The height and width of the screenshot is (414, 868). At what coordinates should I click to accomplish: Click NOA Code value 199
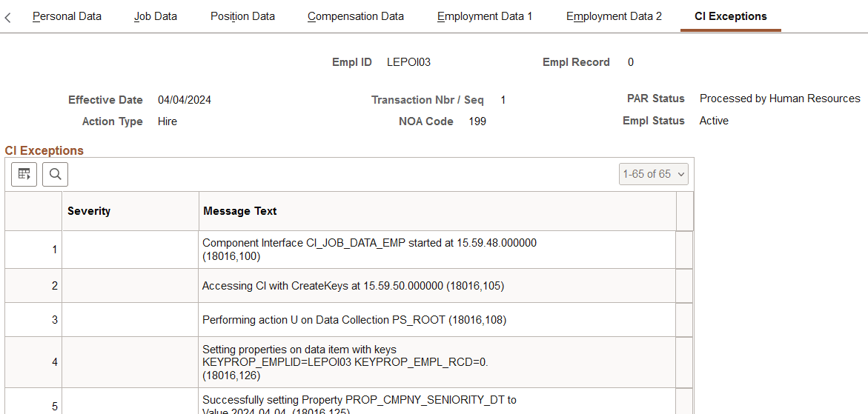click(477, 121)
